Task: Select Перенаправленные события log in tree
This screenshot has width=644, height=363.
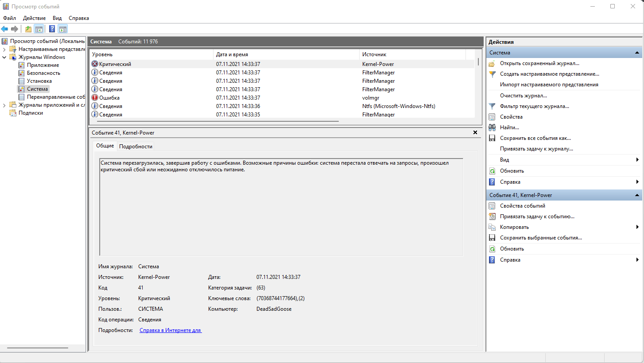Action: pos(56,97)
